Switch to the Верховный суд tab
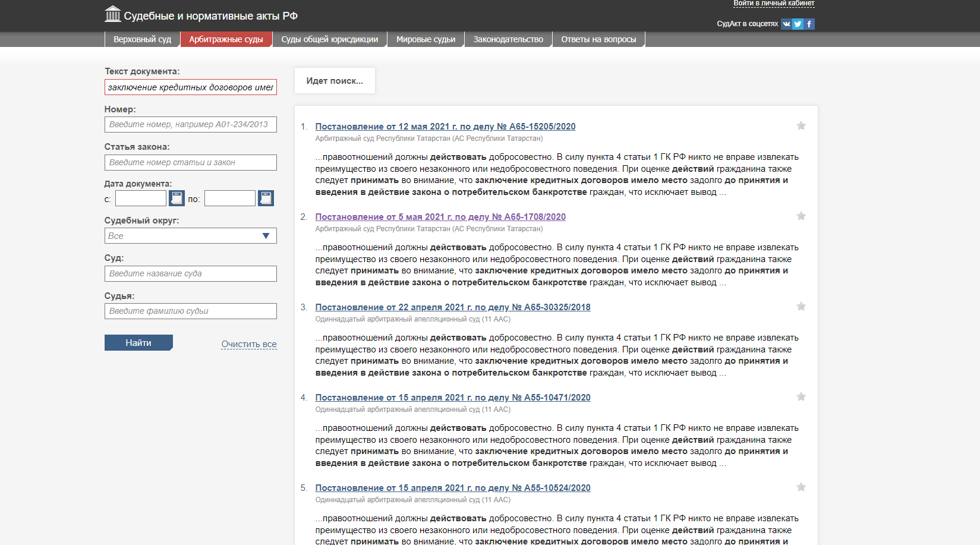This screenshot has height=545, width=980. tap(142, 39)
